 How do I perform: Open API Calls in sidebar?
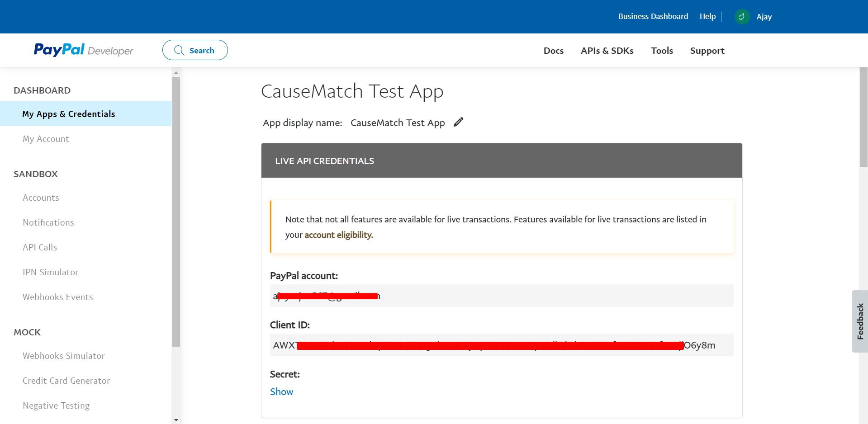40,247
